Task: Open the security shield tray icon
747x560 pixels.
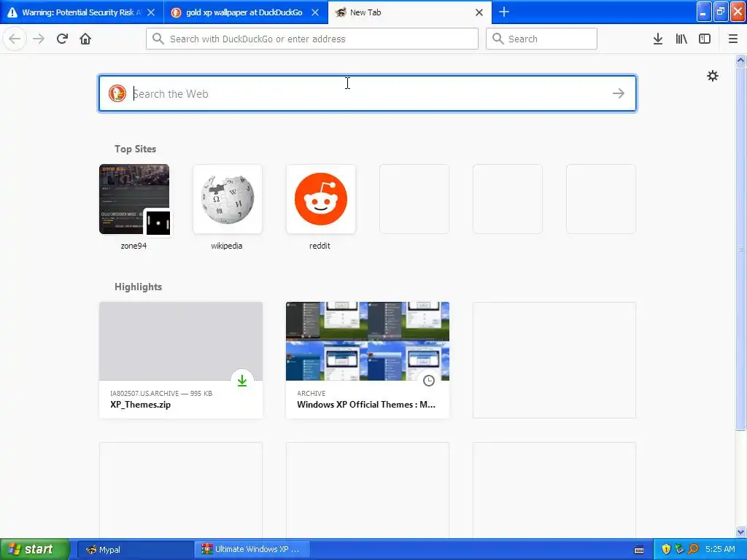Action: (x=666, y=549)
